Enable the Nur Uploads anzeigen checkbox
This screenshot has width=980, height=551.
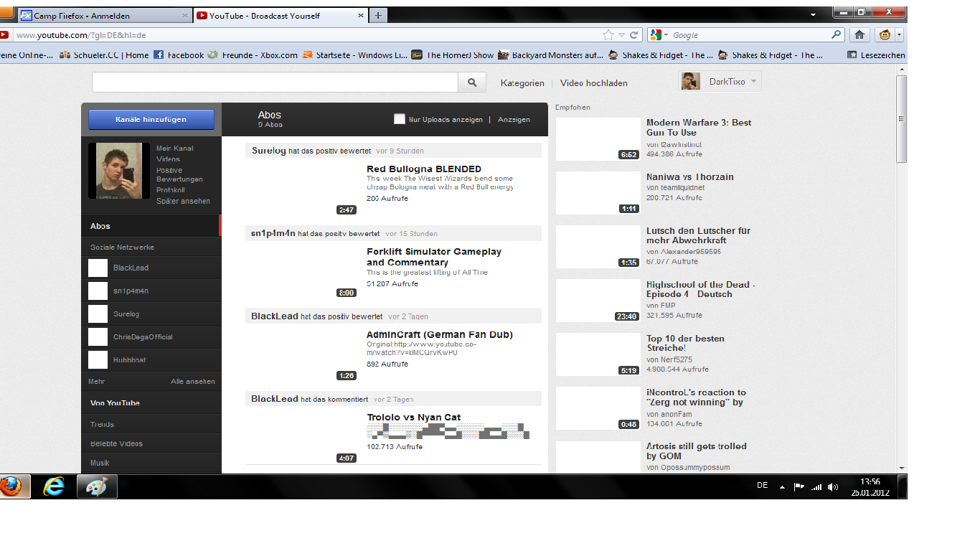pyautogui.click(x=400, y=119)
